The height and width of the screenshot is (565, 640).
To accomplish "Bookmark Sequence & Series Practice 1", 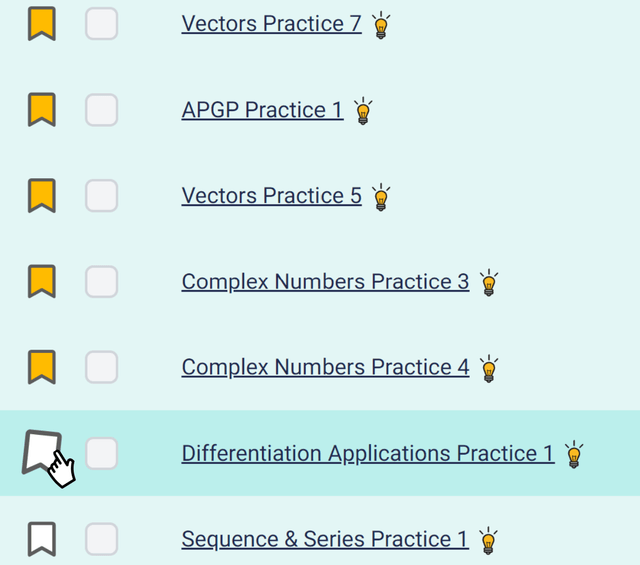I will 41,540.
